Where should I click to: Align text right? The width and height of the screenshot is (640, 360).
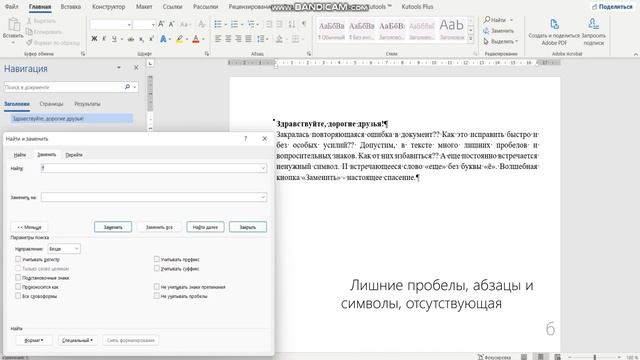(238, 39)
